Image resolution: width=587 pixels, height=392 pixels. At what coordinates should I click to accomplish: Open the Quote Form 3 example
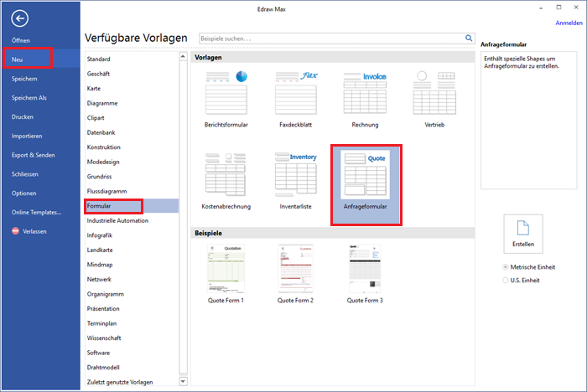point(365,273)
